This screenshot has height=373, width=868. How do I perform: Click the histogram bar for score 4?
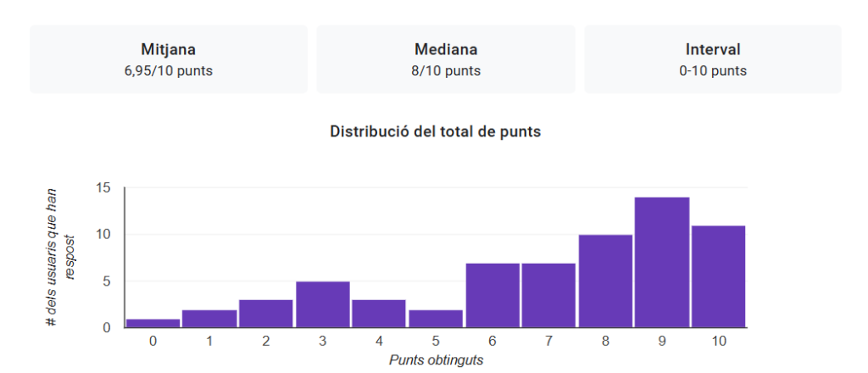coord(379,314)
